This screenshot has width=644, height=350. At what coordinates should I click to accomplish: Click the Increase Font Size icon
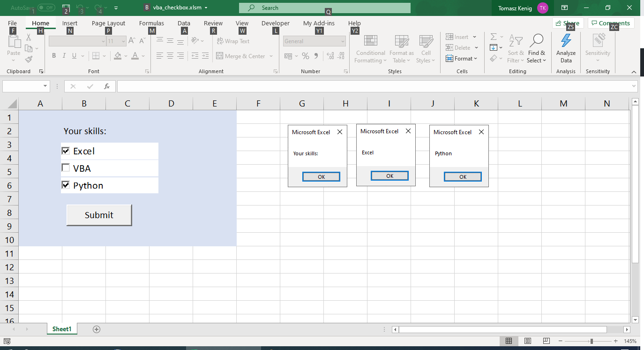(132, 40)
